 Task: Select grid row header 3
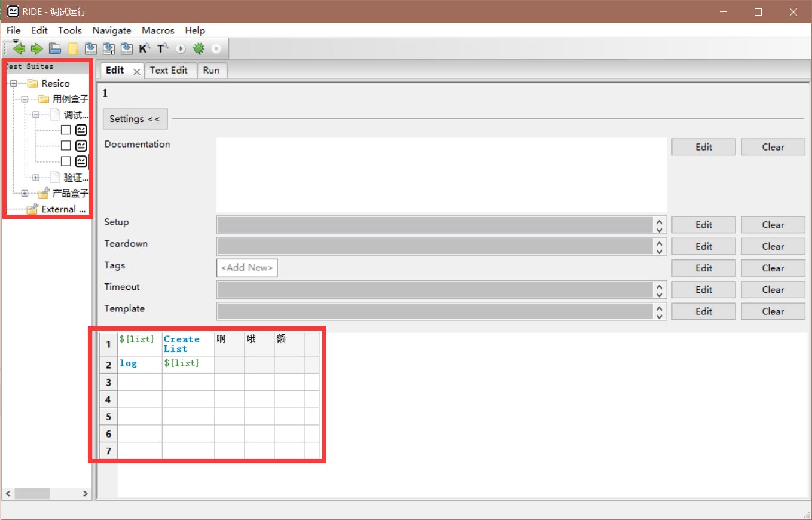click(108, 382)
